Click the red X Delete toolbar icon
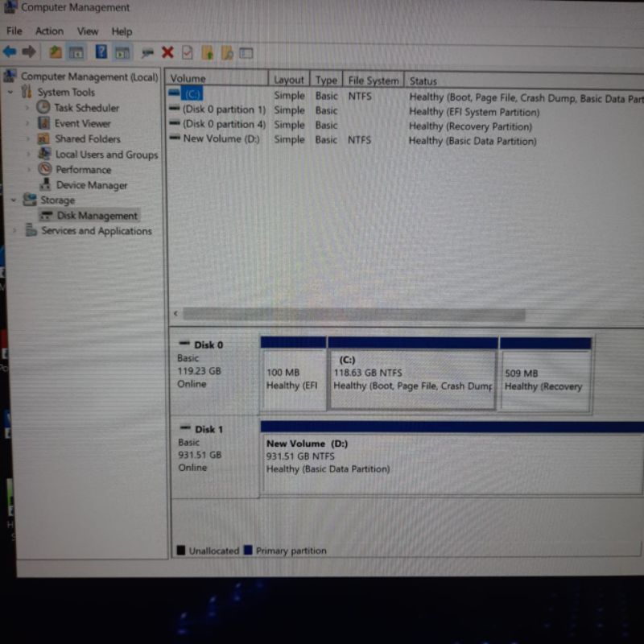The width and height of the screenshot is (644, 644). (x=167, y=52)
